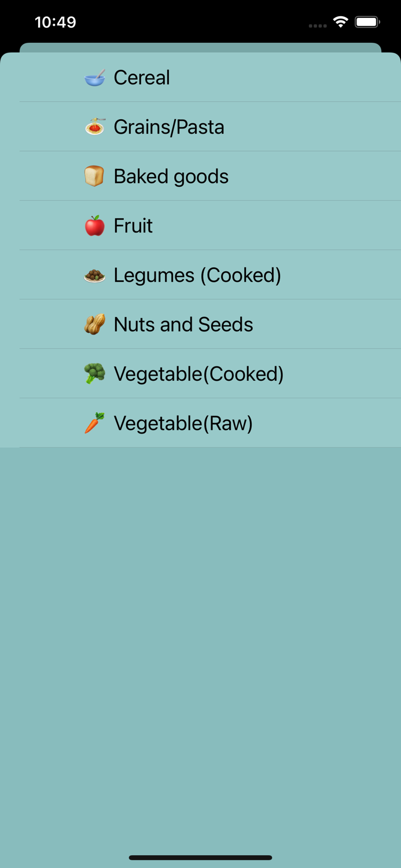401x868 pixels.
Task: Tap the apple emoji for Fruit
Action: pyautogui.click(x=95, y=226)
